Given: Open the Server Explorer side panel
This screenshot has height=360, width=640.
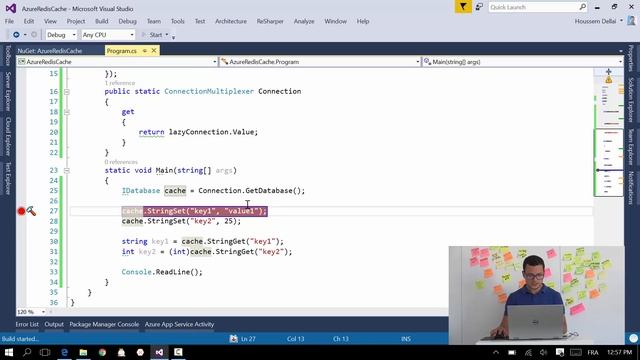Looking at the screenshot, I should 7,91.
